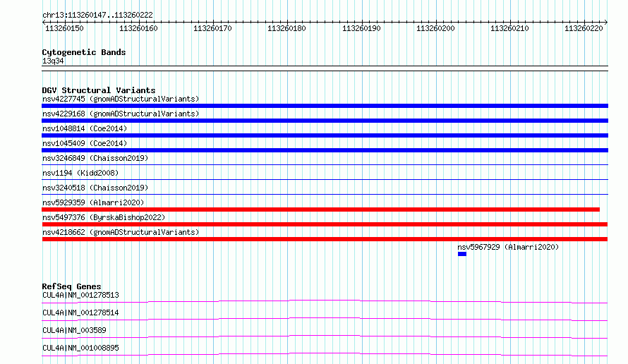This screenshot has height=364, width=628.
Task: Click the blue bar under nsv1045409
Action: [x=325, y=150]
